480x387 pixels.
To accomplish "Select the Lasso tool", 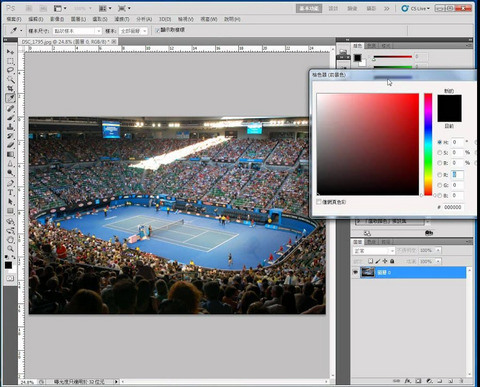I will 10,70.
